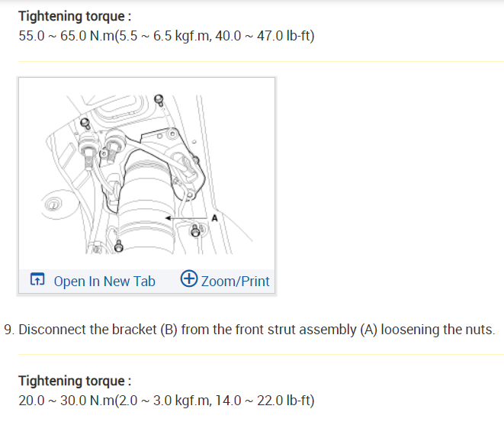
Task: Click the strut bracket diagram image
Action: pos(146,173)
